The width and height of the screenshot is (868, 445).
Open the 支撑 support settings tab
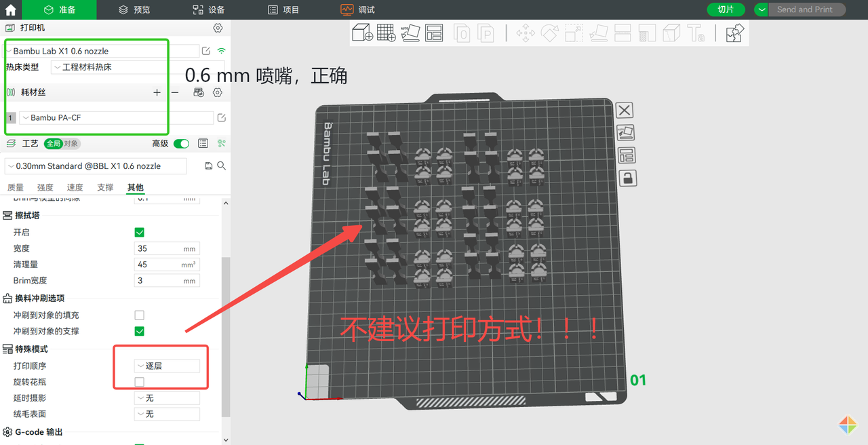[x=105, y=187]
